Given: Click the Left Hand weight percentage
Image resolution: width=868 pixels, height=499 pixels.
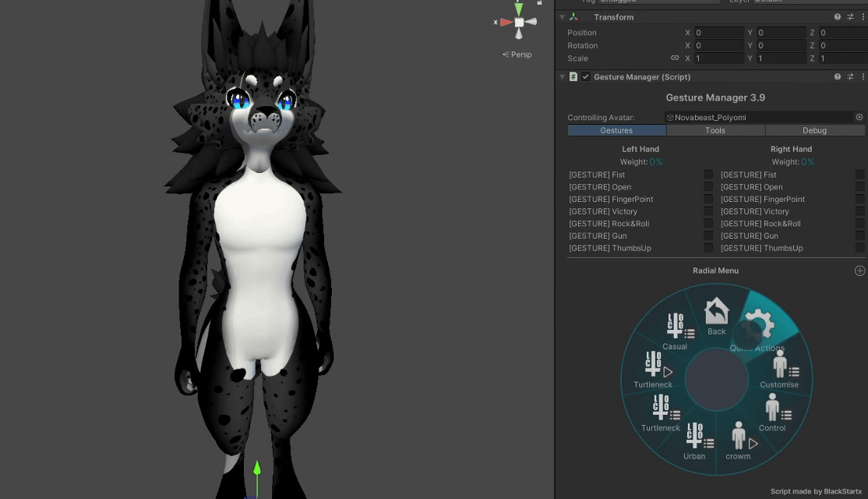Looking at the screenshot, I should 656,161.
